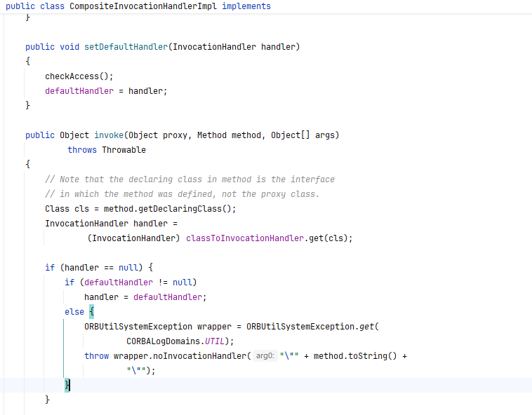Click the implements keyword in sticky header
The width and height of the screenshot is (532, 415).
point(246,6)
